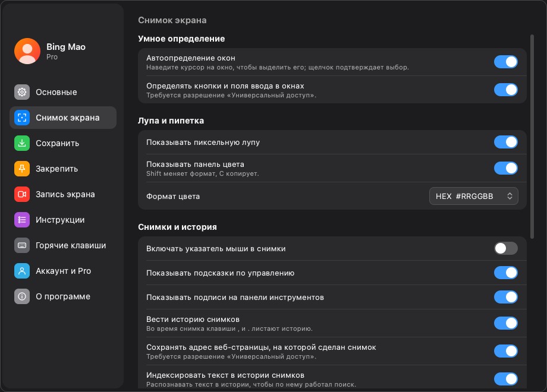
Task: Open the Основные settings section
Action: [x=63, y=92]
